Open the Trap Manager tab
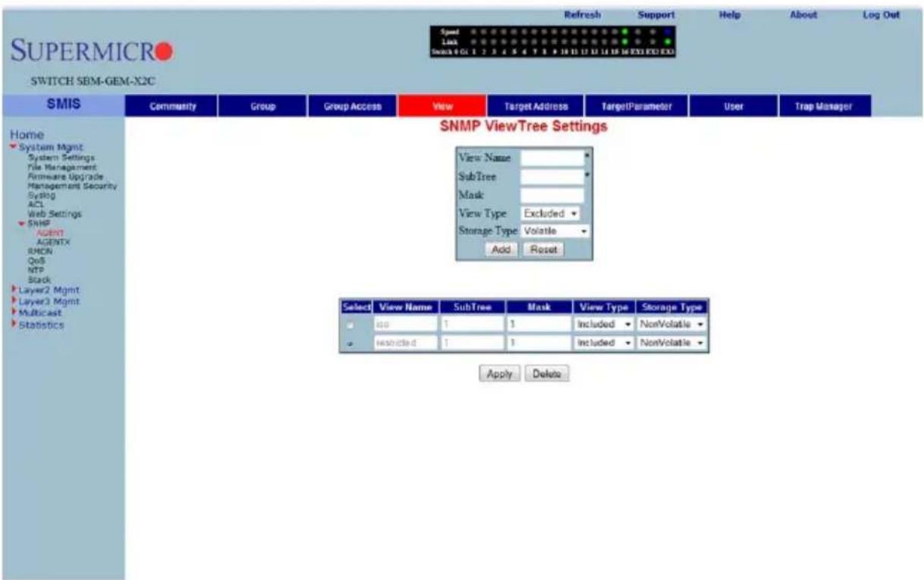The height and width of the screenshot is (580, 924). click(x=825, y=107)
